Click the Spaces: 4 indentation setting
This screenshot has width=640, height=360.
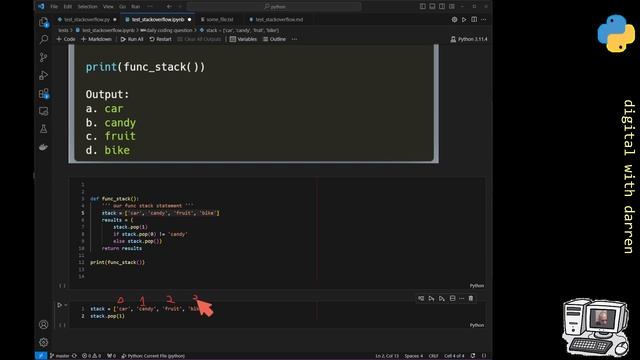pos(413,356)
